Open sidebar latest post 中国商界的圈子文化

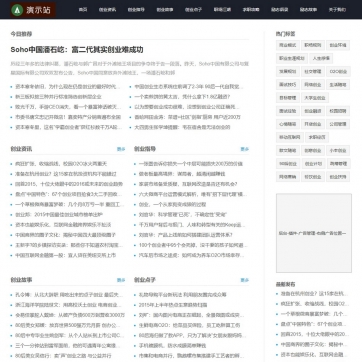point(314,344)
